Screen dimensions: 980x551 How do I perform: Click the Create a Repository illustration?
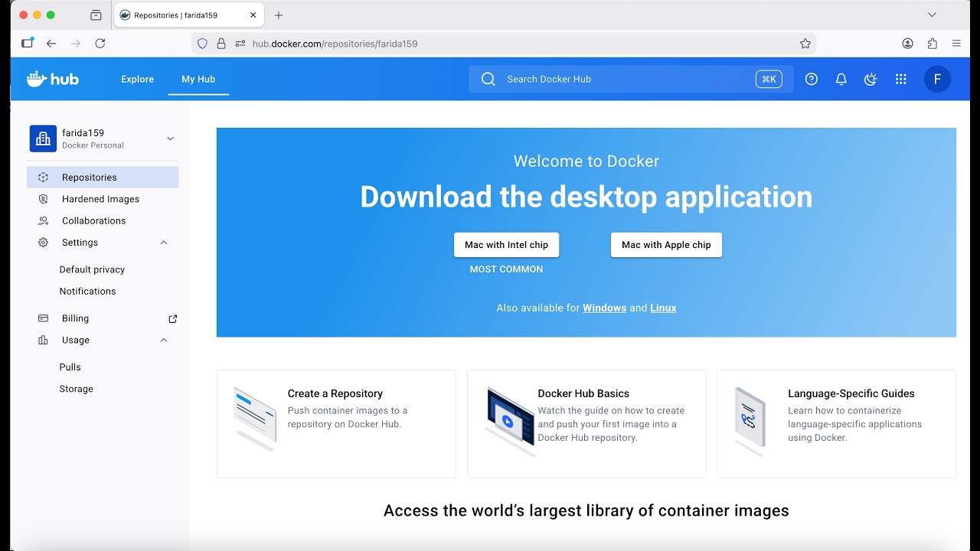tap(255, 419)
